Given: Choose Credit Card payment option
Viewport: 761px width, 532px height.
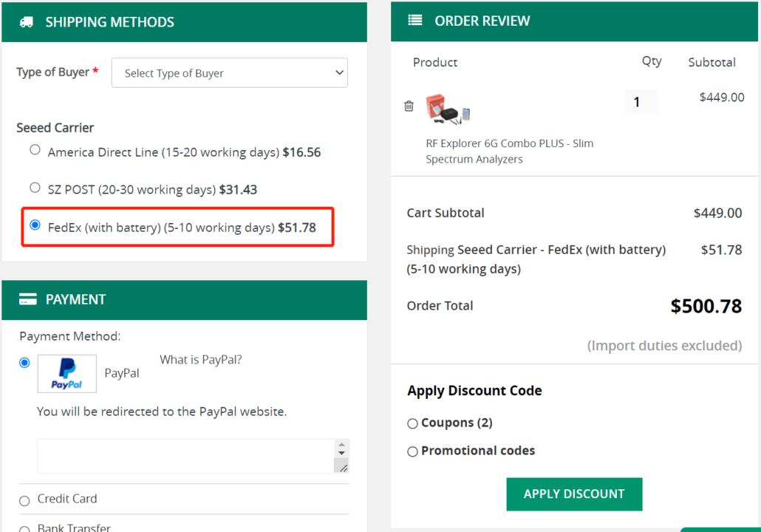Looking at the screenshot, I should tap(24, 500).
